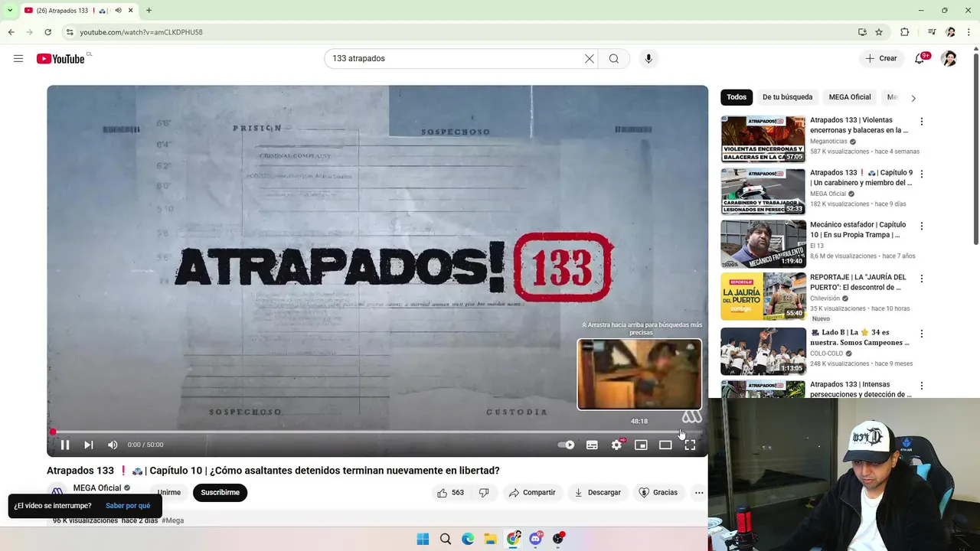Click the Suscribirme button
The width and height of the screenshot is (980, 551).
coord(220,493)
